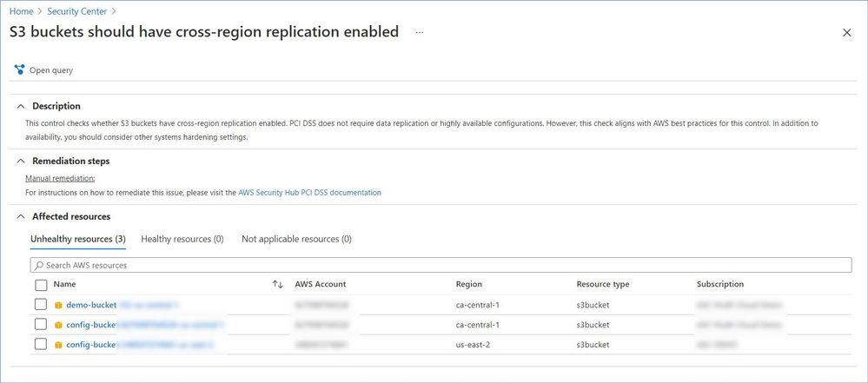Image resolution: width=868 pixels, height=383 pixels.
Task: Collapse the Remediation steps section
Action: [21, 161]
